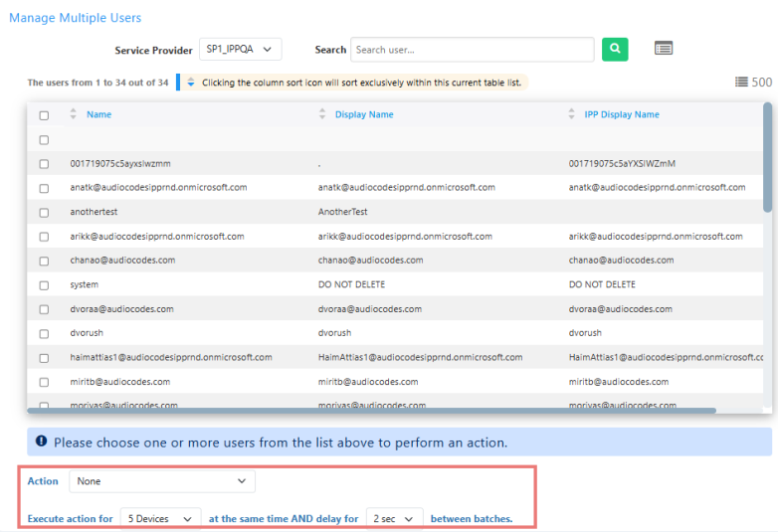778x532 pixels.
Task: Toggle the select-all checkbox in header
Action: pyautogui.click(x=44, y=115)
